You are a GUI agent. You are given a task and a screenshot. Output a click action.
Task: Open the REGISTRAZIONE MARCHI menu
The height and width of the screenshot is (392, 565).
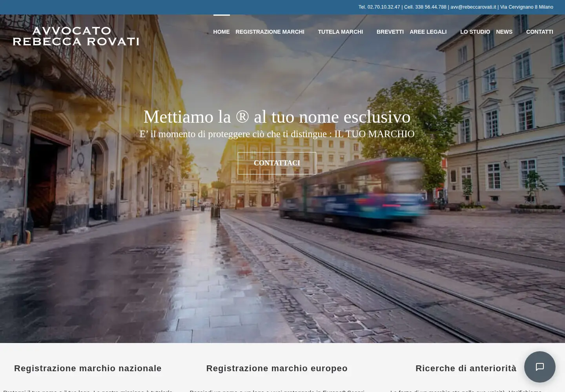[x=270, y=32]
